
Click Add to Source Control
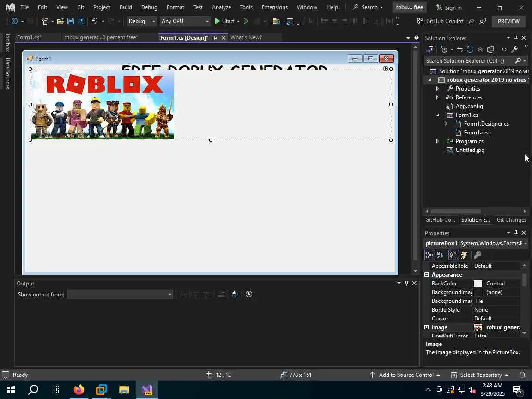coord(405,375)
